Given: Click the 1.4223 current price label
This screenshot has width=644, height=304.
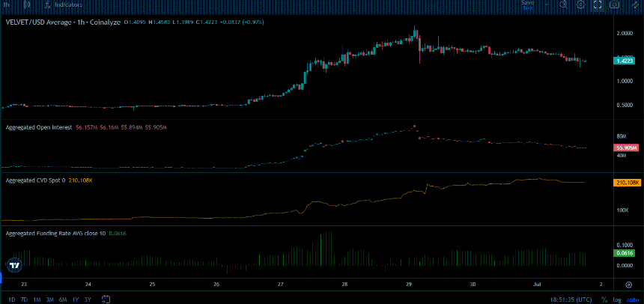Looking at the screenshot, I should 624,61.
